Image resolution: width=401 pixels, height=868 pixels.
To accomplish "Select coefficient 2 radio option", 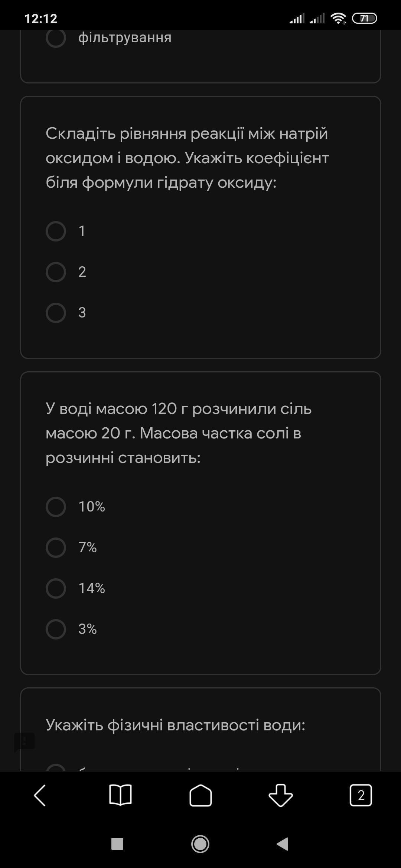I will pyautogui.click(x=56, y=272).
